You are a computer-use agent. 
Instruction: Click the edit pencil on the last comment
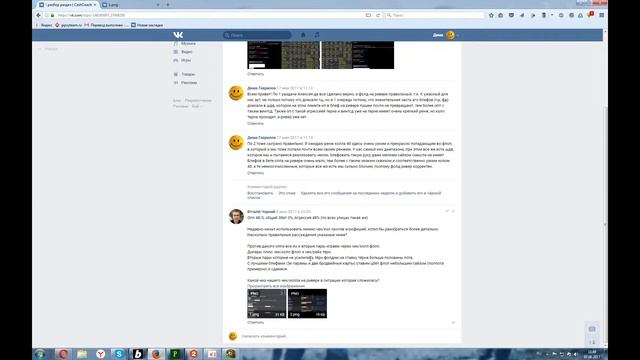[x=447, y=211]
